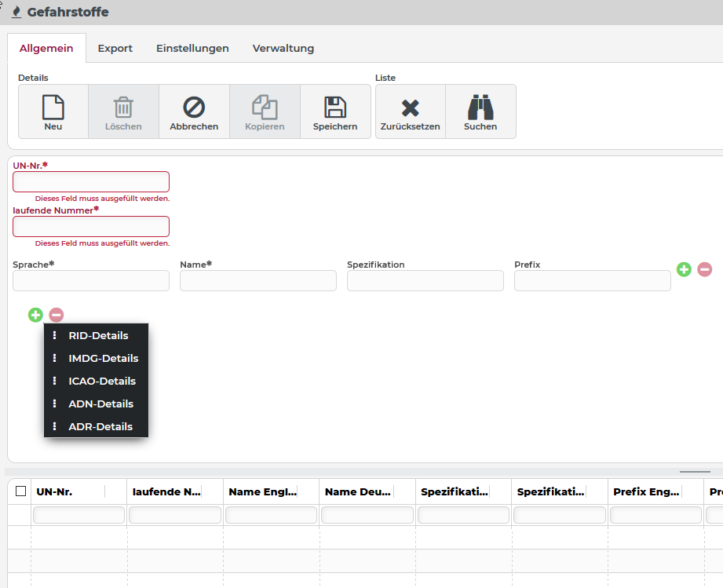723x588 pixels.
Task: Go to the Verwaltung tab
Action: [283, 48]
